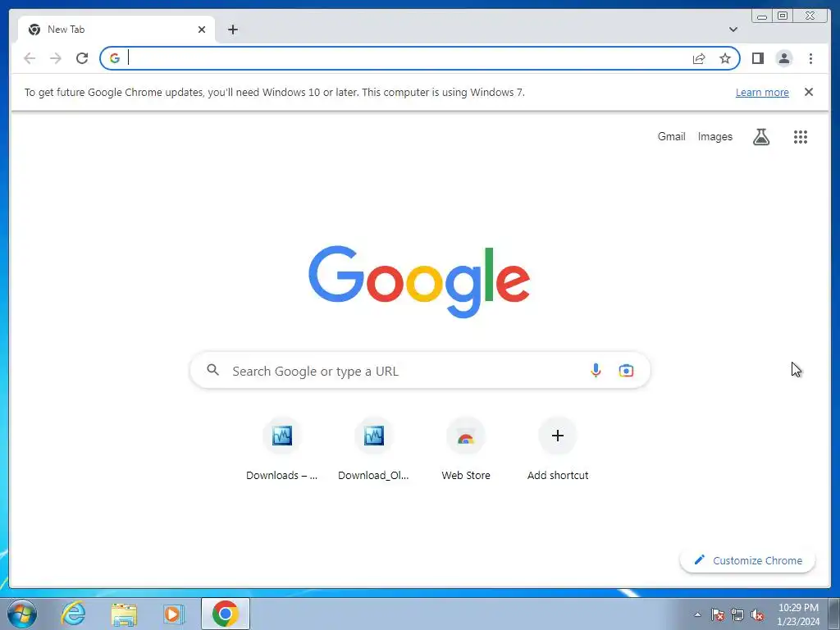
Task: Search by image with camera icon
Action: click(626, 370)
